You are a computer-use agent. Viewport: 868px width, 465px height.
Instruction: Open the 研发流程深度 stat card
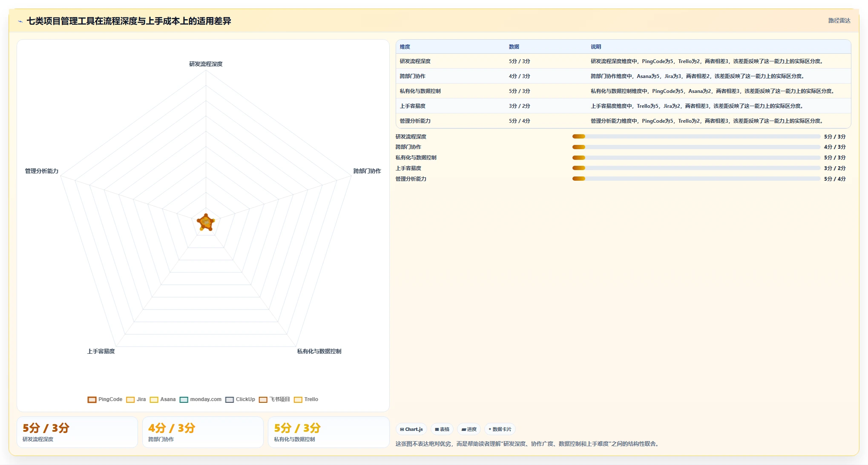77,432
